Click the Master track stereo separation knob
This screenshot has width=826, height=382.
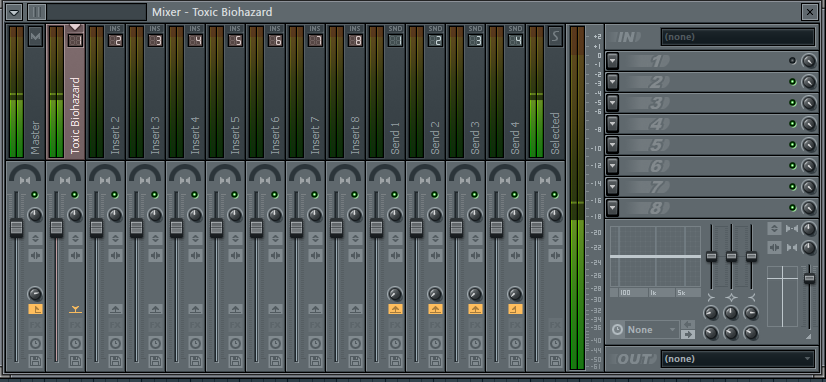pos(35,215)
